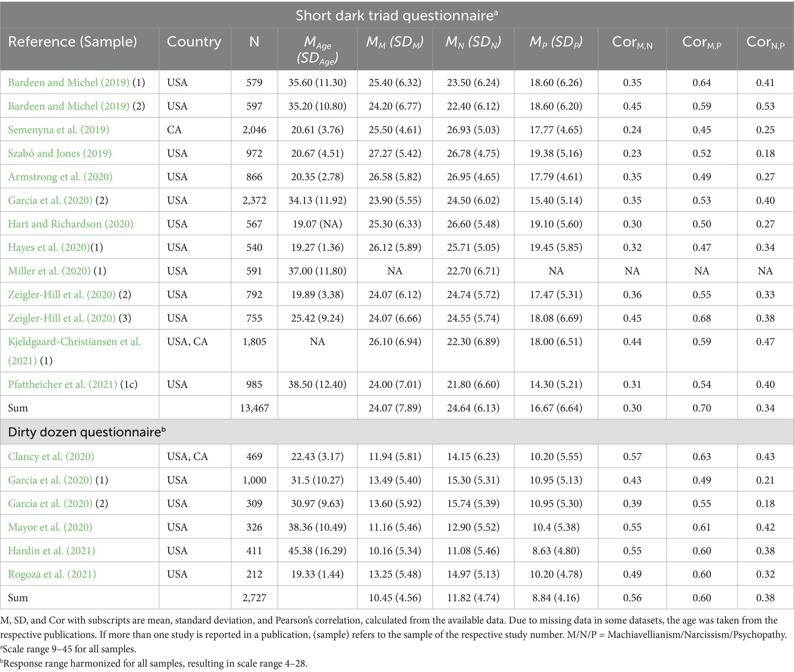Select the value '27.27 (5.42)' in Szabó row
The height and width of the screenshot is (672, 794).
(x=395, y=153)
